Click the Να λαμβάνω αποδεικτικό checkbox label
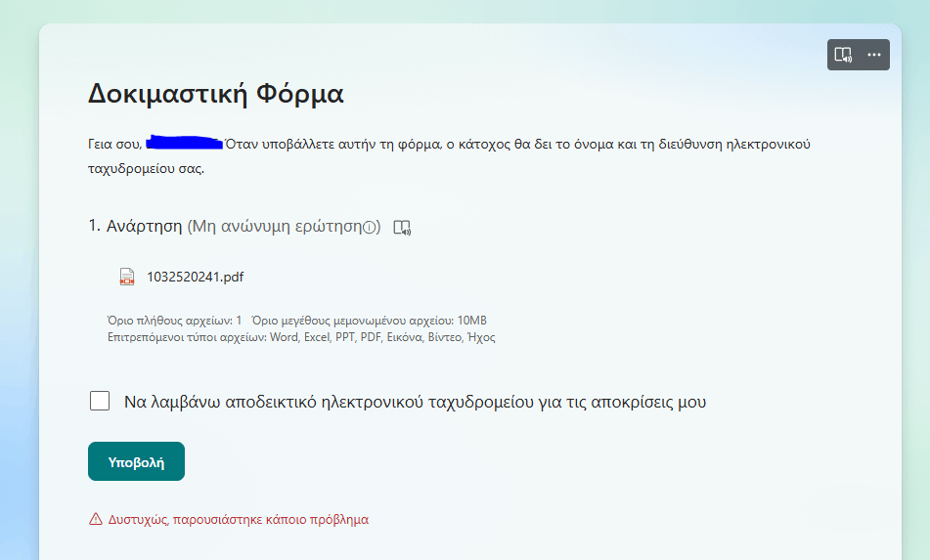Image resolution: width=930 pixels, height=560 pixels. [x=415, y=402]
